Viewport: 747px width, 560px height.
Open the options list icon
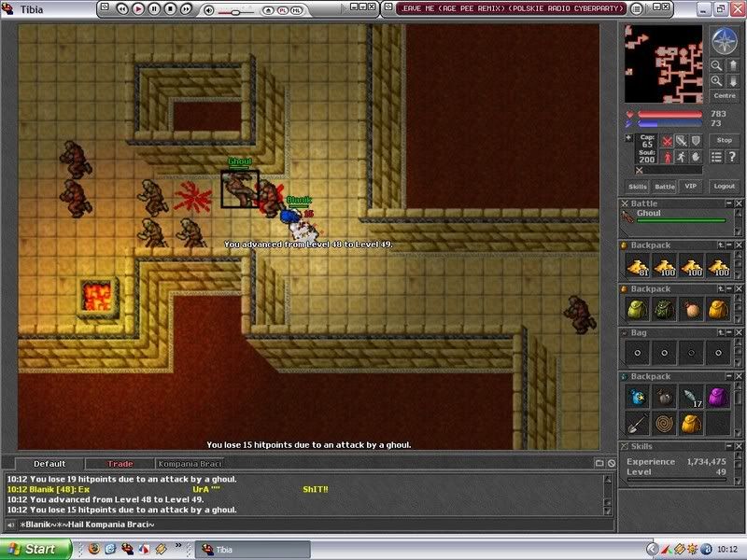[x=716, y=157]
